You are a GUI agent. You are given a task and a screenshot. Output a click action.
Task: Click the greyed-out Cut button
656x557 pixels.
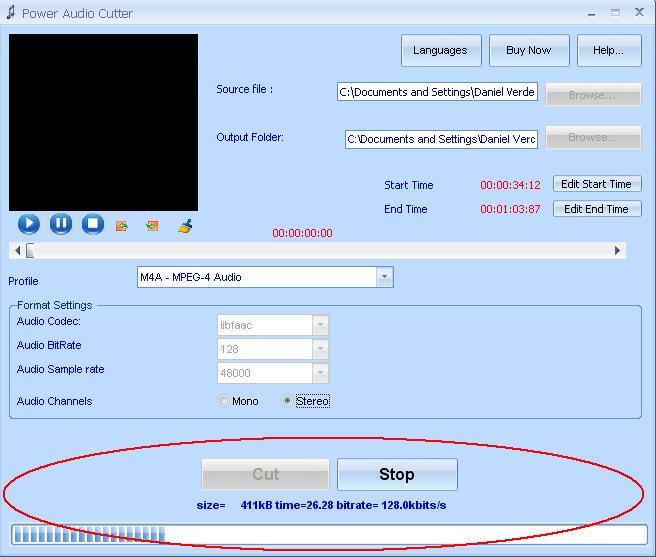(265, 474)
